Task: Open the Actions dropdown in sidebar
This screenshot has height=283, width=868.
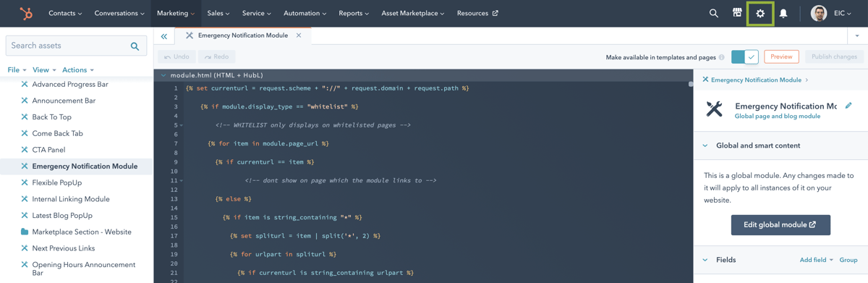Action: click(78, 70)
